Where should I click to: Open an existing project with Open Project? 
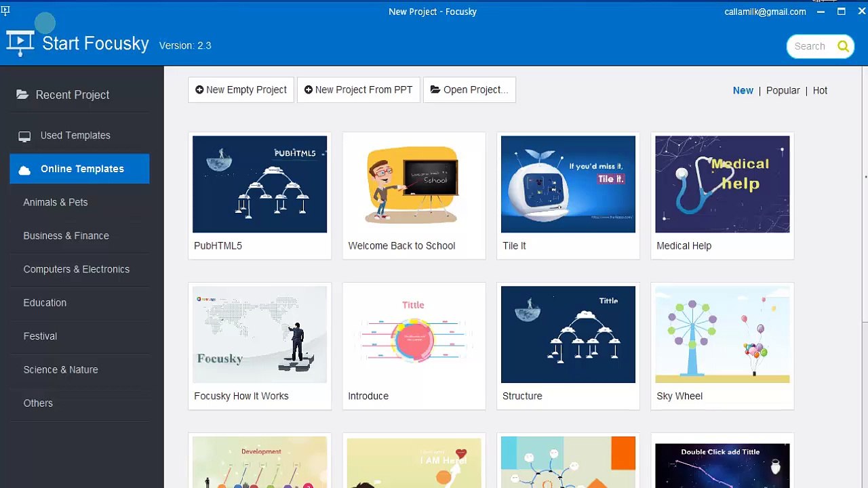[469, 89]
